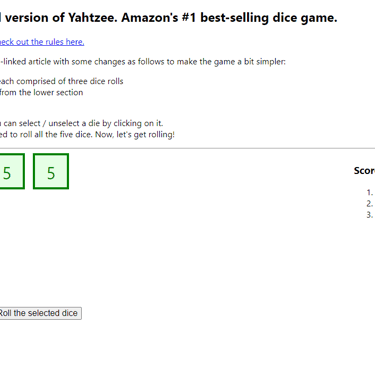Click the three dice rolls bullet text
This screenshot has height=366, width=375.
coord(62,81)
